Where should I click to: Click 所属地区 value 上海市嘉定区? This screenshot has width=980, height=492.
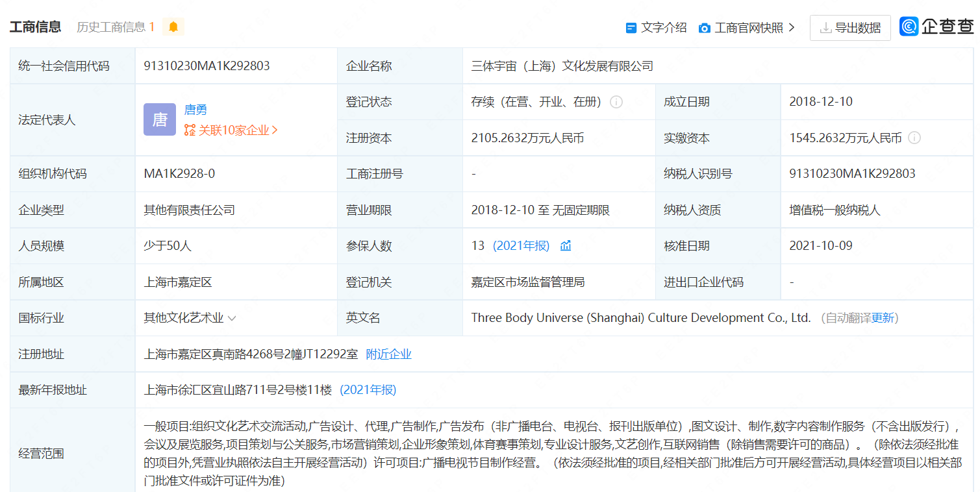click(x=178, y=282)
